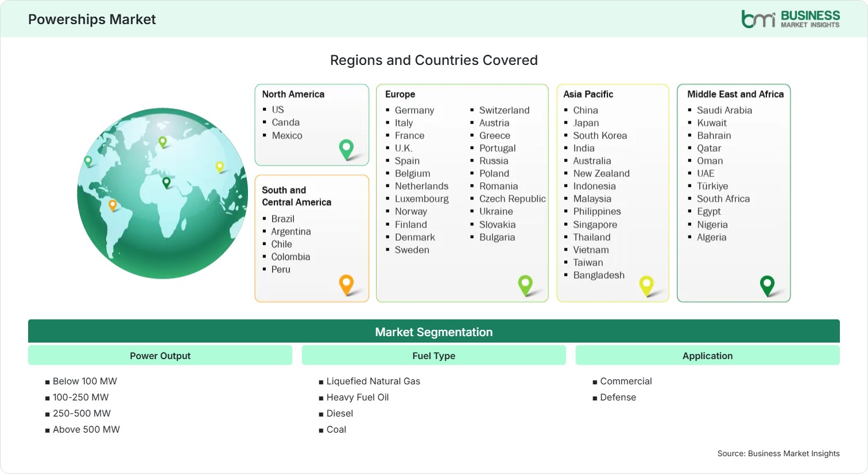Viewport: 868px width, 474px height.
Task: Click Above 500 MW item
Action: [87, 429]
